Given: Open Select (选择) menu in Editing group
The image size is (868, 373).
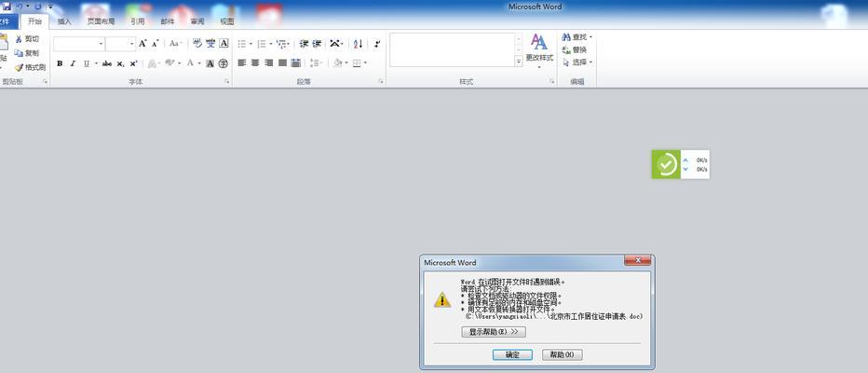Looking at the screenshot, I should (576, 62).
